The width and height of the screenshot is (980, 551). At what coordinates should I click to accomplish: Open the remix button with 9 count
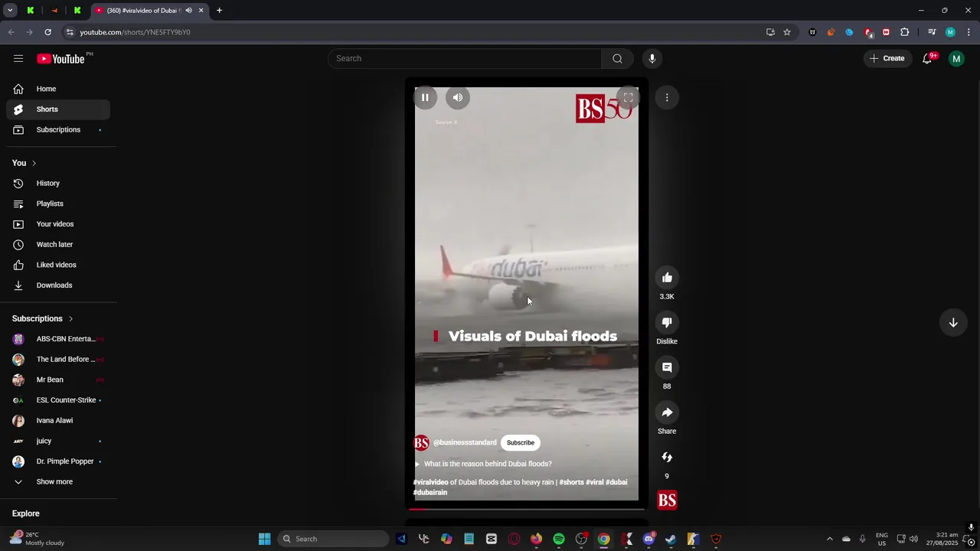667,458
